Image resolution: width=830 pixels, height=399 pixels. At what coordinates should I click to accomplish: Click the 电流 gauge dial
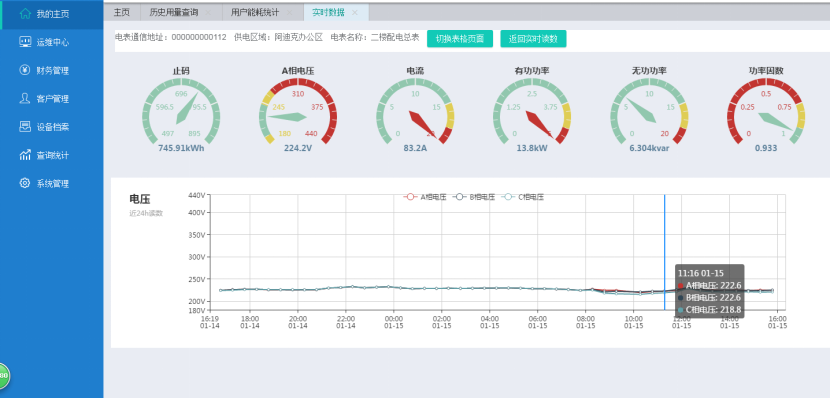pos(415,112)
